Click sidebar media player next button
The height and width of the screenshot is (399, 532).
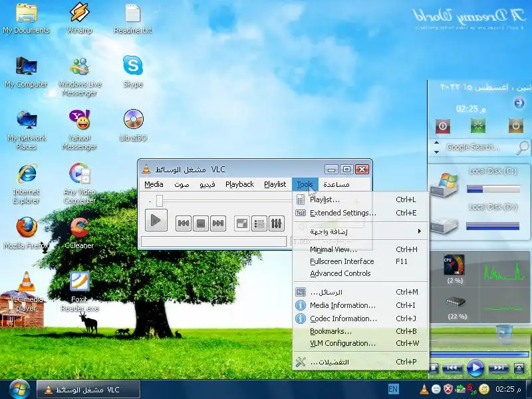pos(498,368)
